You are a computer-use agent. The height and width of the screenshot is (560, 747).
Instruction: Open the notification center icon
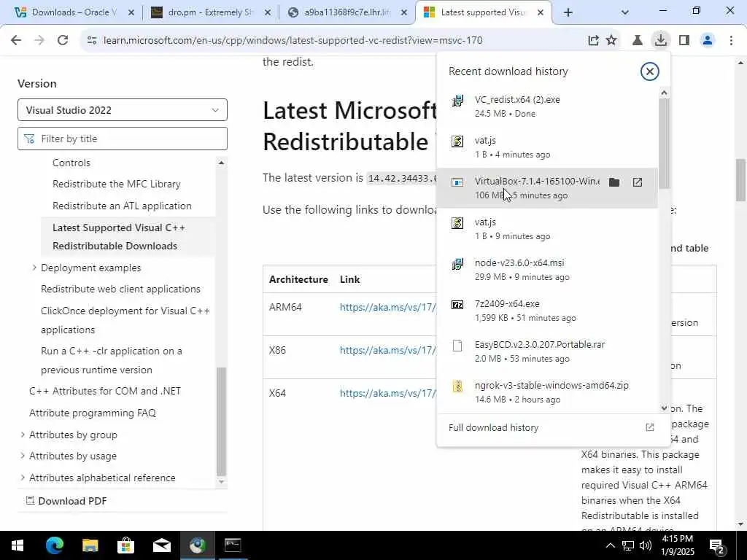[717, 547]
